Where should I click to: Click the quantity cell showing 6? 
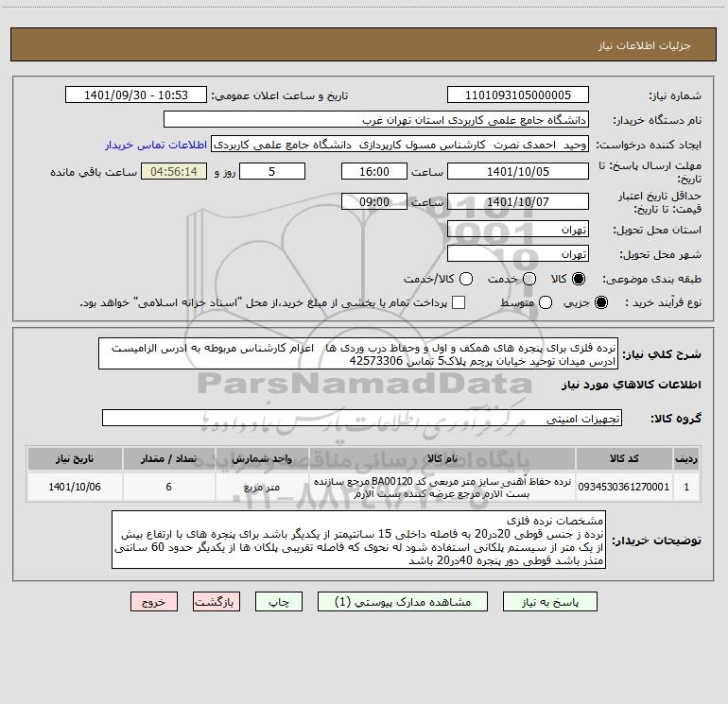(x=168, y=487)
